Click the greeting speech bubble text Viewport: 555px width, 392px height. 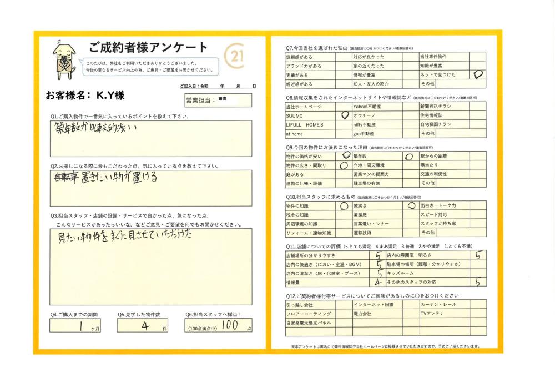point(150,67)
